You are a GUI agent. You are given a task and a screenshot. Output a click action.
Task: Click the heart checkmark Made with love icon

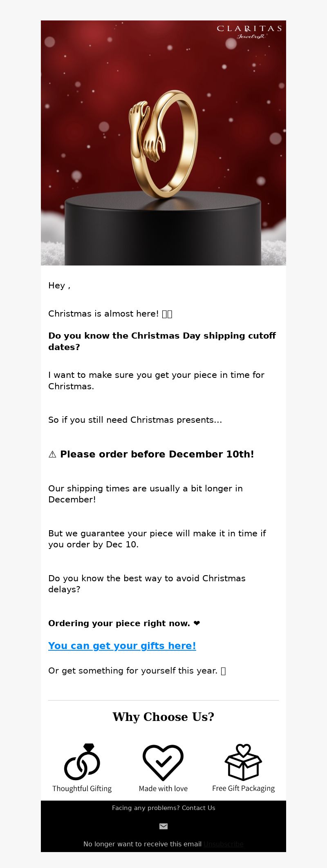[163, 762]
